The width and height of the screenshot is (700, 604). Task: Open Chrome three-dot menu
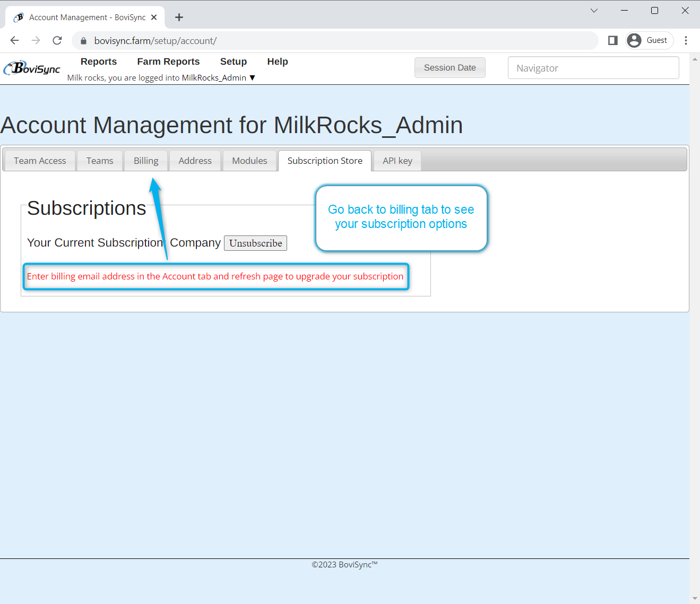click(686, 40)
